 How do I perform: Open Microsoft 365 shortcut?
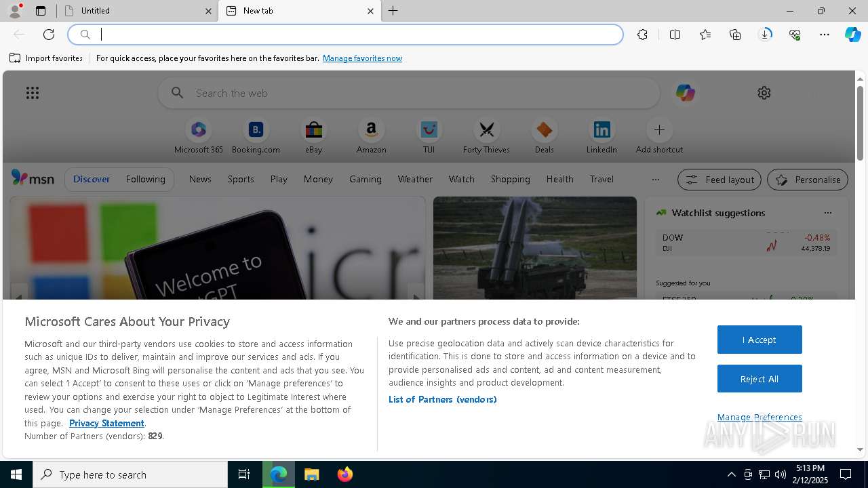199,136
